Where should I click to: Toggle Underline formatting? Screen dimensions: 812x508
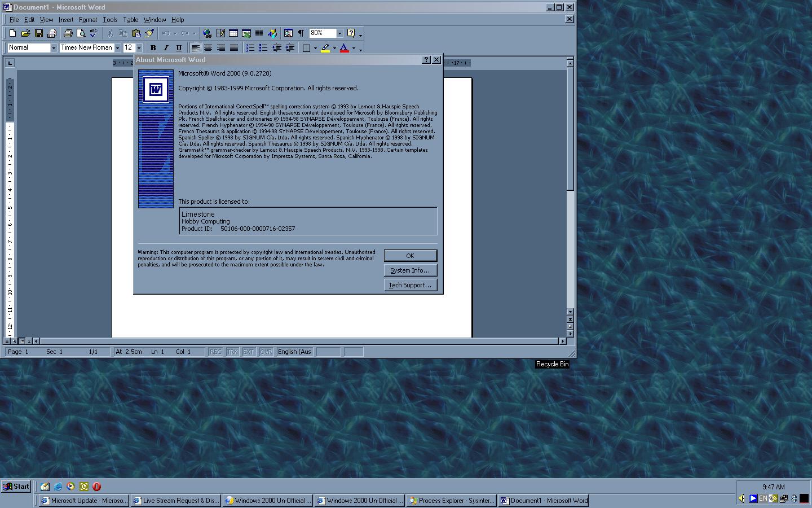click(179, 48)
